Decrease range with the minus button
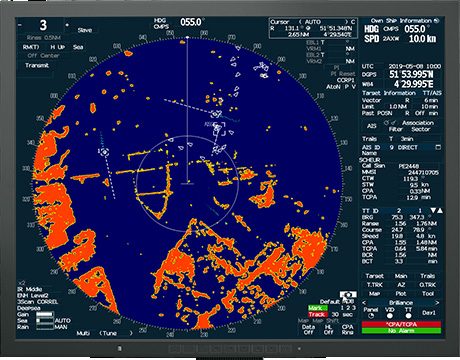Viewport: 460px width, 360px height. (20, 25)
